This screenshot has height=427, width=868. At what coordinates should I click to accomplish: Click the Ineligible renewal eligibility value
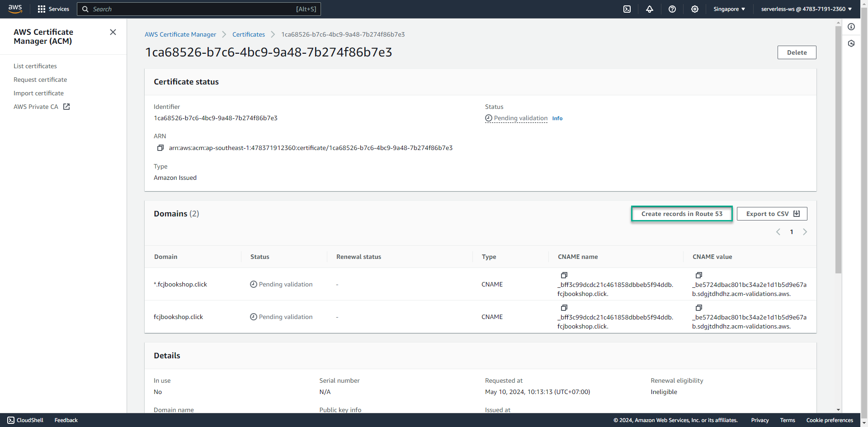(x=664, y=392)
